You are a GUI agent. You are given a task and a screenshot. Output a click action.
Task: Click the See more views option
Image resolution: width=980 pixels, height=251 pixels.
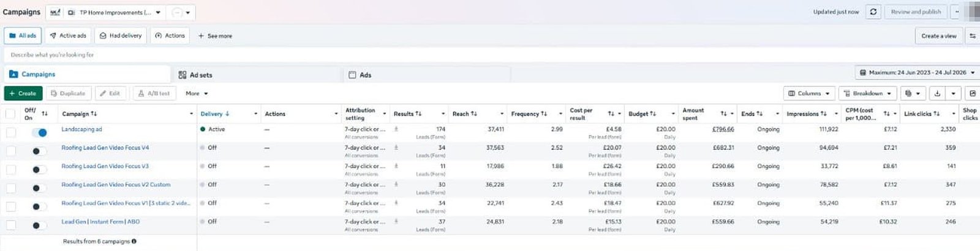[x=215, y=36]
